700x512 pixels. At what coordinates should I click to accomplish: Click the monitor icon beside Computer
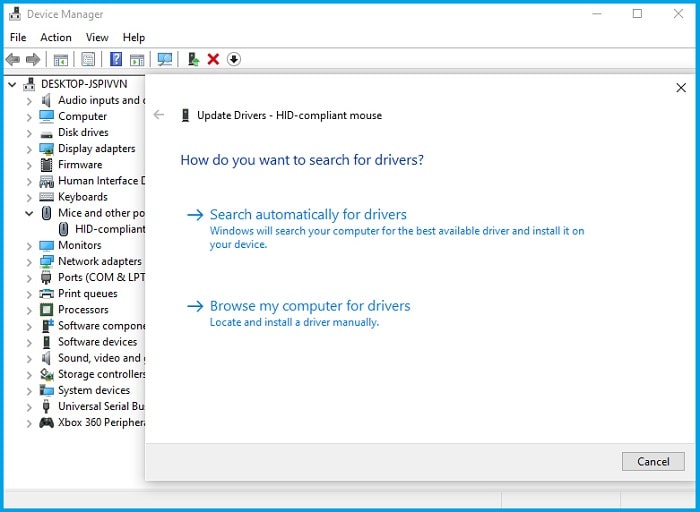(x=46, y=116)
